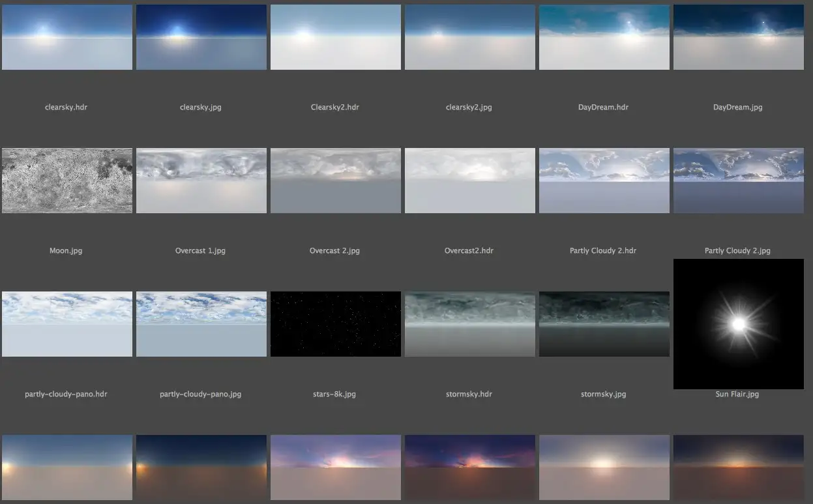Image resolution: width=813 pixels, height=504 pixels.
Task: Select the partly-cloudy-pano.jpg thumbnail
Action: click(201, 324)
